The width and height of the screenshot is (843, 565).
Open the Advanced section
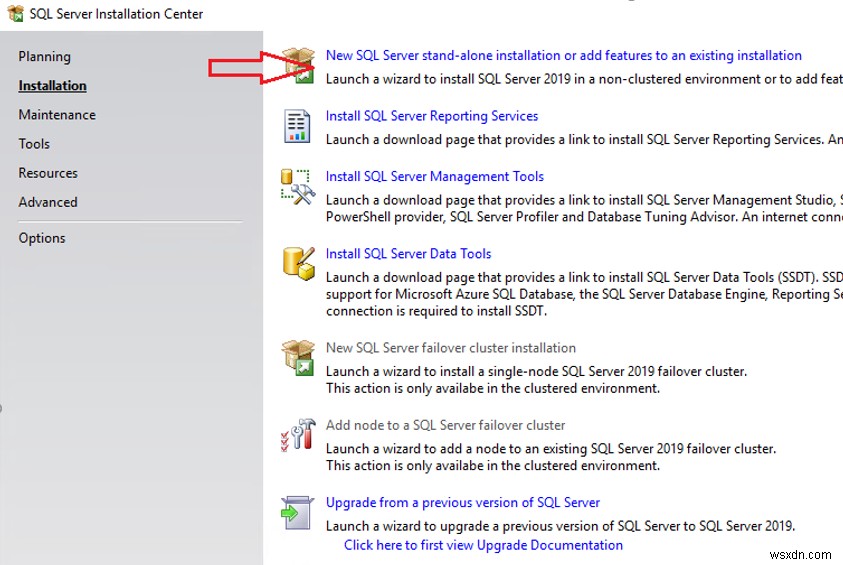[x=48, y=202]
